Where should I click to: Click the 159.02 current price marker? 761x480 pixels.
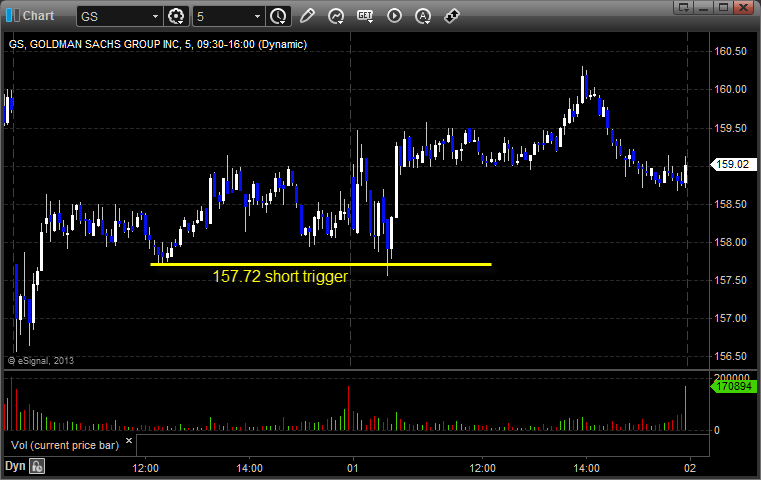[732, 164]
